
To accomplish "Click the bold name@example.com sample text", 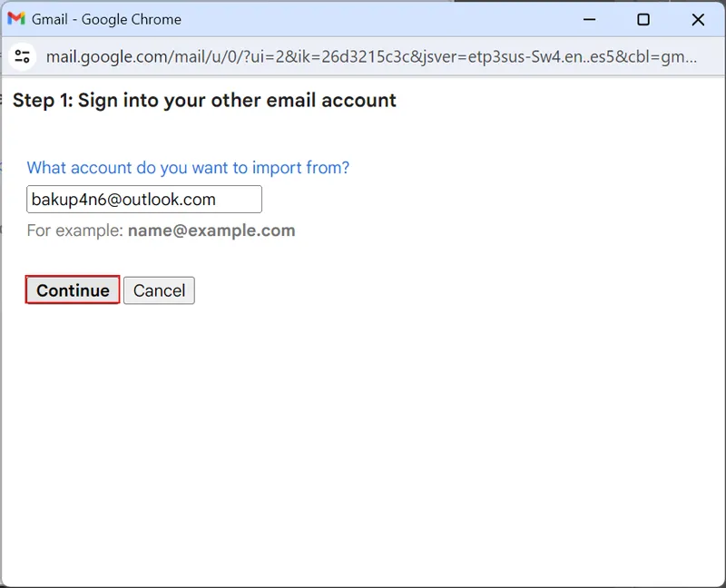I will 211,230.
